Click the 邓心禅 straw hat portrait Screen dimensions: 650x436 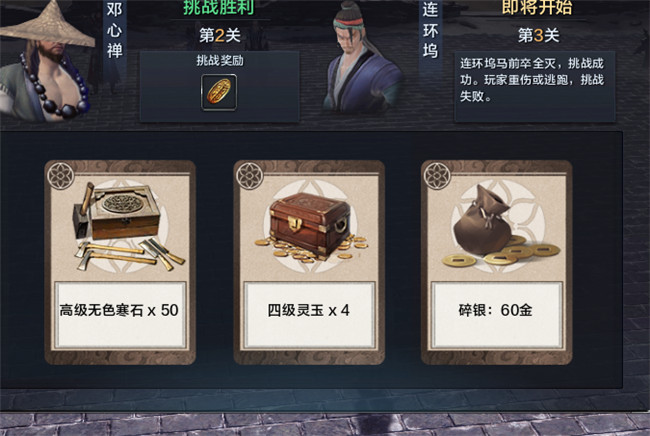pyautogui.click(x=46, y=62)
